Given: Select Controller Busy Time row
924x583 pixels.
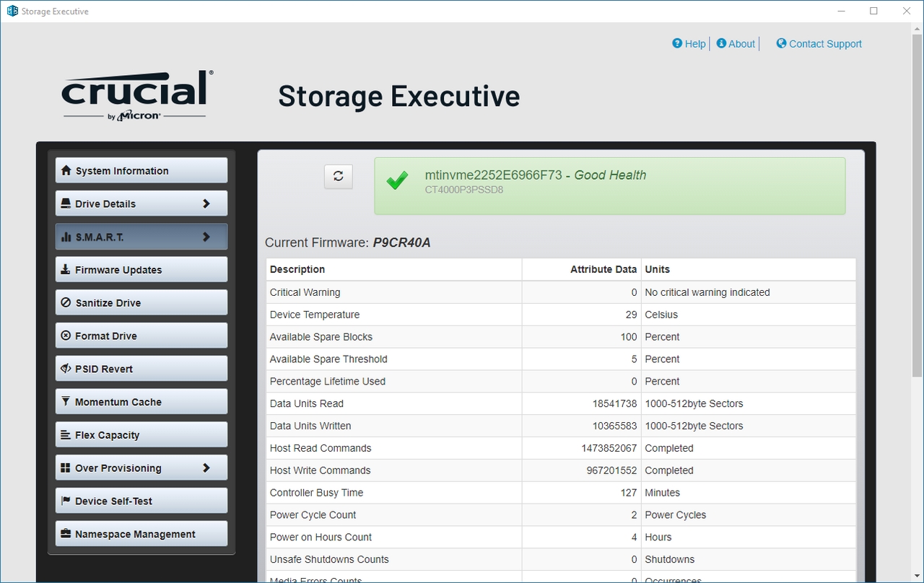Looking at the screenshot, I should coord(560,493).
